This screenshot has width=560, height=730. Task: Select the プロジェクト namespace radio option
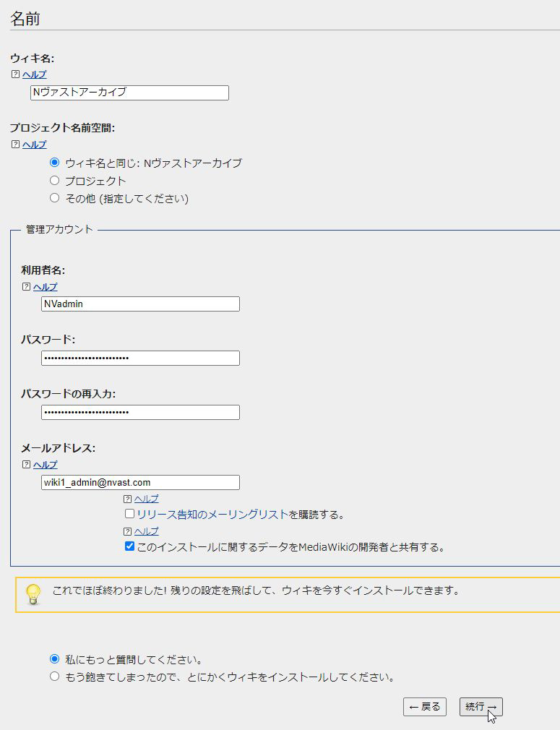pyautogui.click(x=54, y=181)
